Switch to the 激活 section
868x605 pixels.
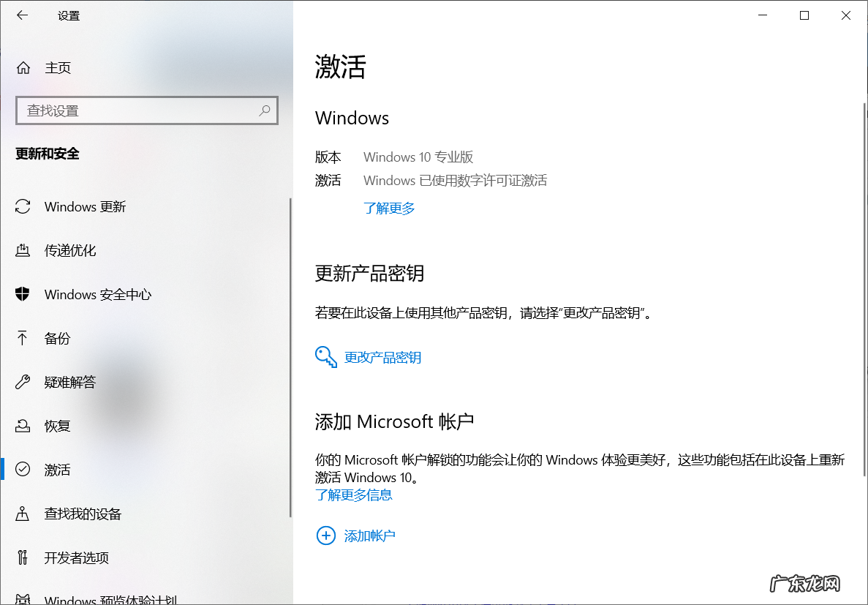(x=57, y=470)
